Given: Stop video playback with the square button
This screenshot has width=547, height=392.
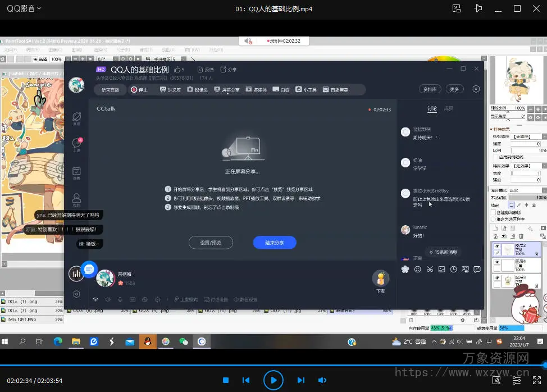Looking at the screenshot, I should tap(225, 380).
